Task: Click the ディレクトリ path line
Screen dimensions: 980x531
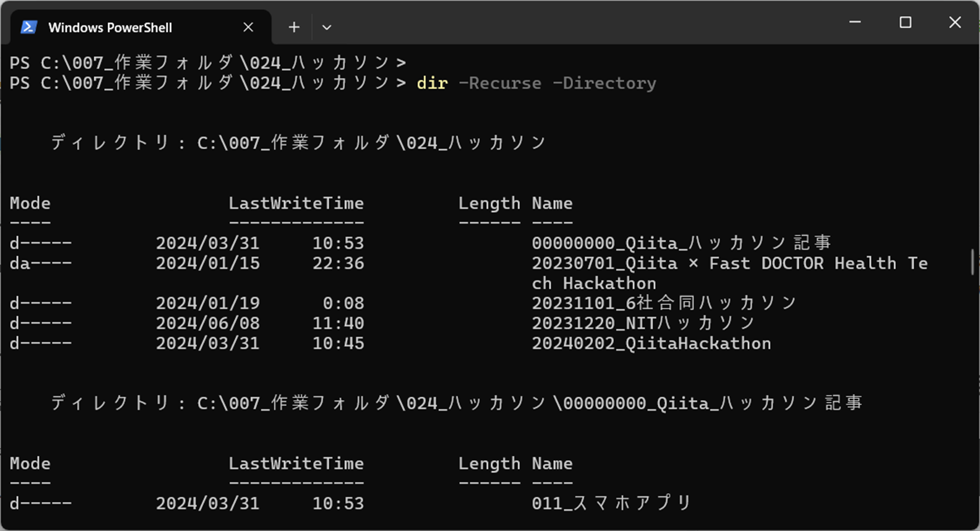Action: 295,143
